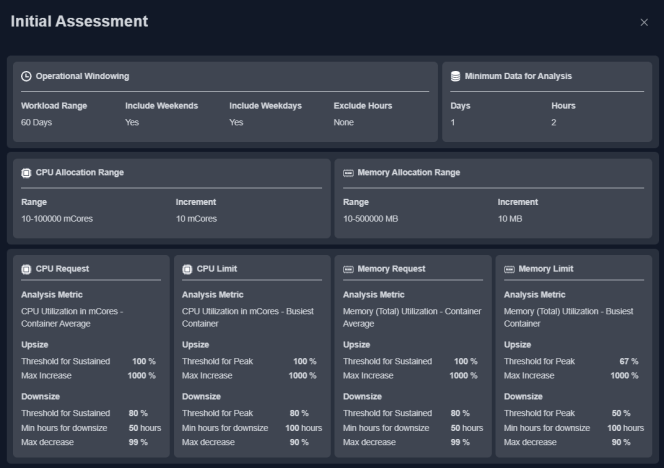Click the CPU Request chip icon

click(26, 269)
